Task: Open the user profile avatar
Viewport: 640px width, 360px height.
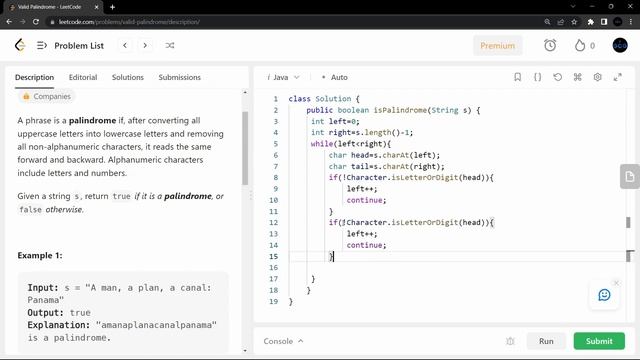Action: pos(620,45)
